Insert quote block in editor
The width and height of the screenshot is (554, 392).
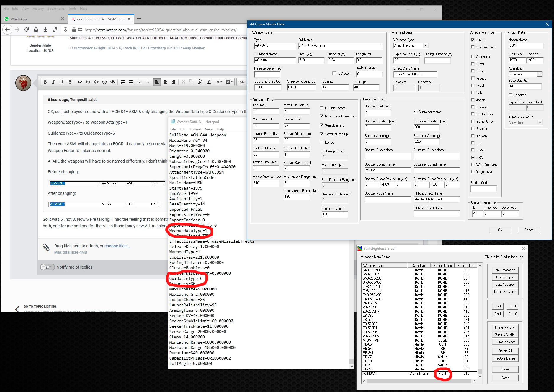[88, 82]
